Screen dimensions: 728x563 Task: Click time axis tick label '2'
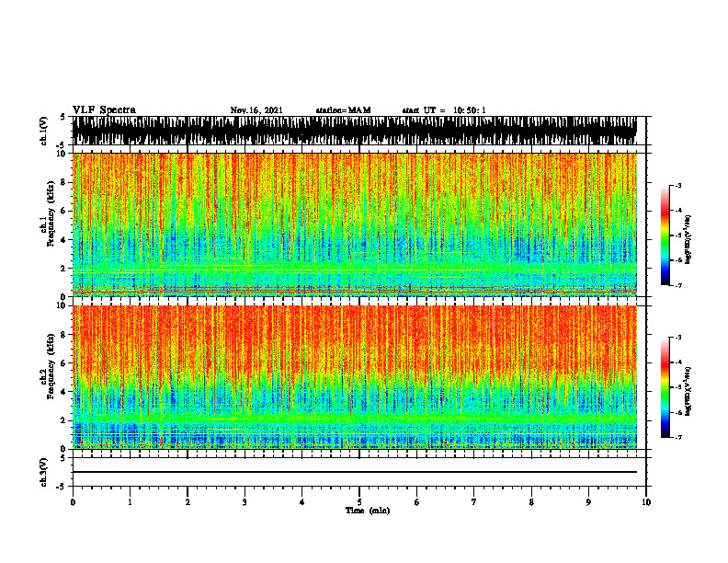click(188, 502)
